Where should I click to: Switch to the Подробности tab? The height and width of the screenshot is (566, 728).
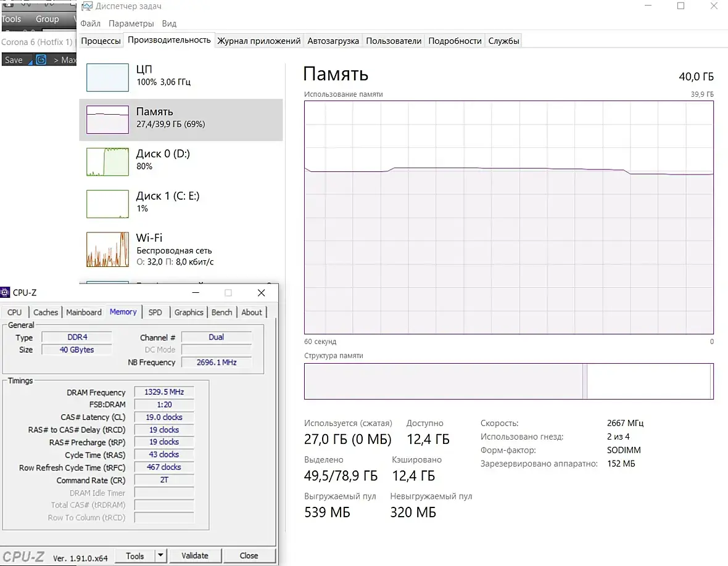click(x=455, y=41)
